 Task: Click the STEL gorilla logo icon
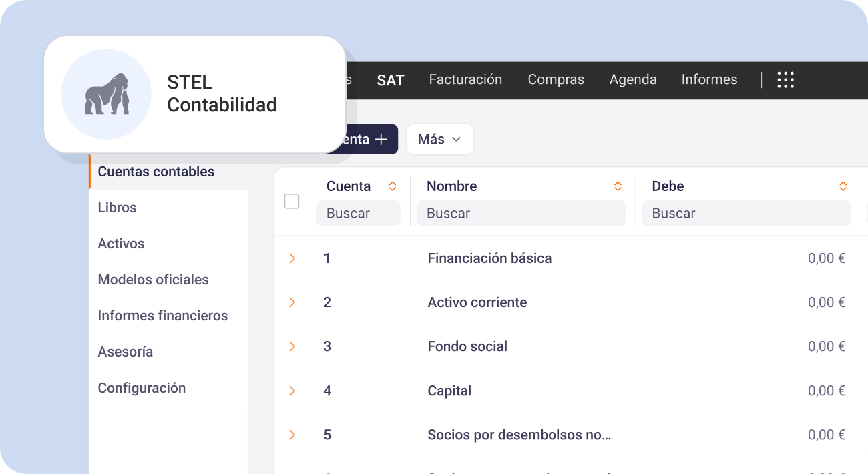coord(106,94)
